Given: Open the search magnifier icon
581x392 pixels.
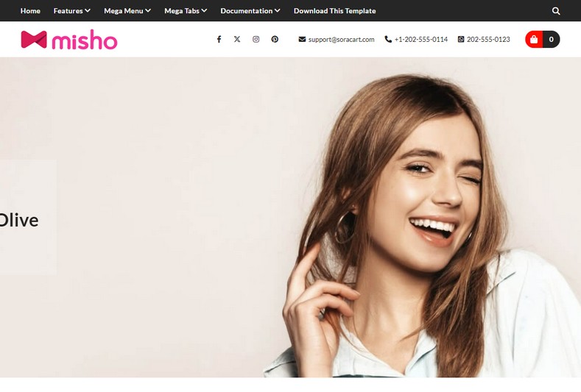Looking at the screenshot, I should (556, 11).
